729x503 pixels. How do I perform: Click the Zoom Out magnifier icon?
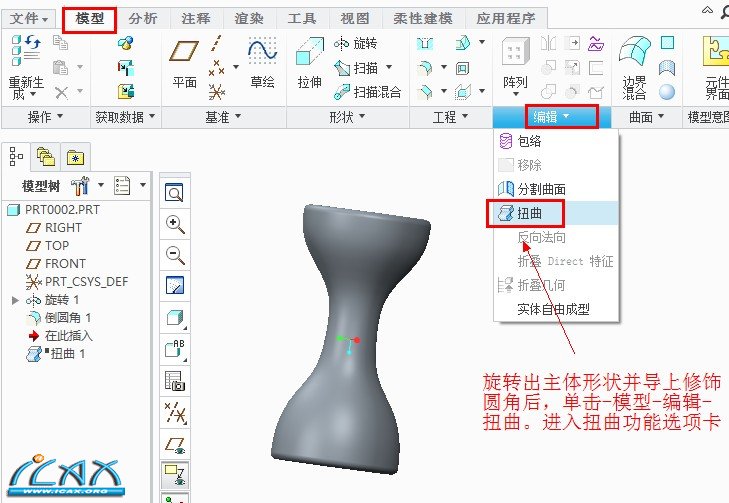[x=174, y=255]
